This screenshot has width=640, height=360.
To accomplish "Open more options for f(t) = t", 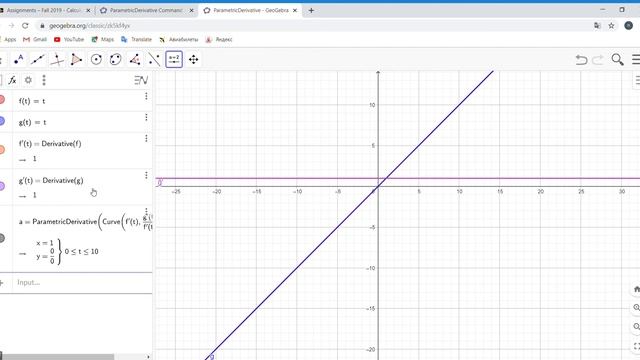I will [x=146, y=96].
